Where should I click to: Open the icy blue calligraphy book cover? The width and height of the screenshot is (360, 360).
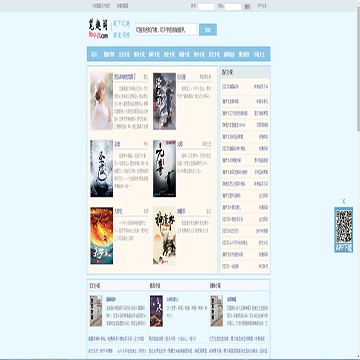click(x=101, y=169)
